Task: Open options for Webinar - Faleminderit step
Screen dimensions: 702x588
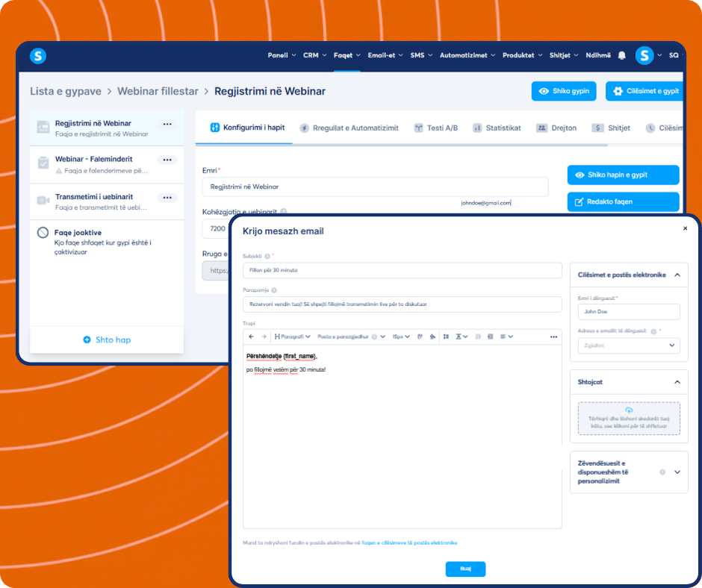Action: coord(167,160)
